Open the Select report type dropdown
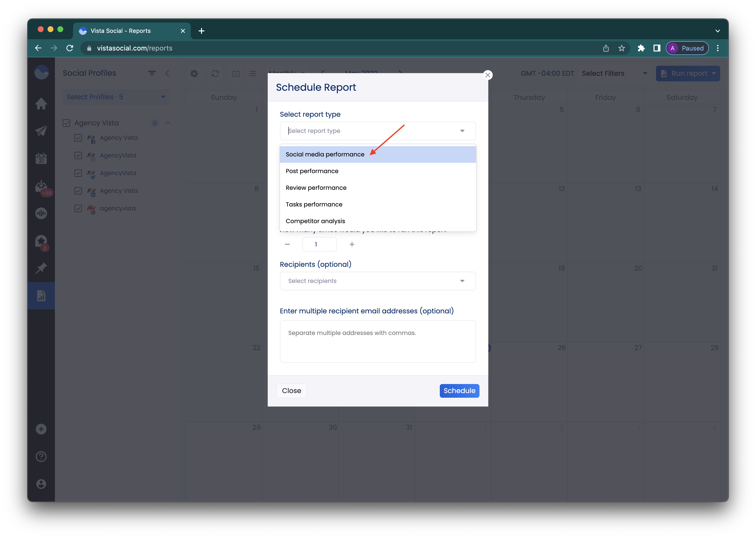 [377, 131]
